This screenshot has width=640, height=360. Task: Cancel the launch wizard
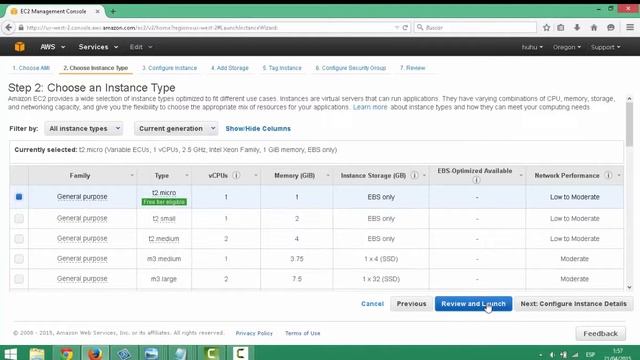pos(372,304)
